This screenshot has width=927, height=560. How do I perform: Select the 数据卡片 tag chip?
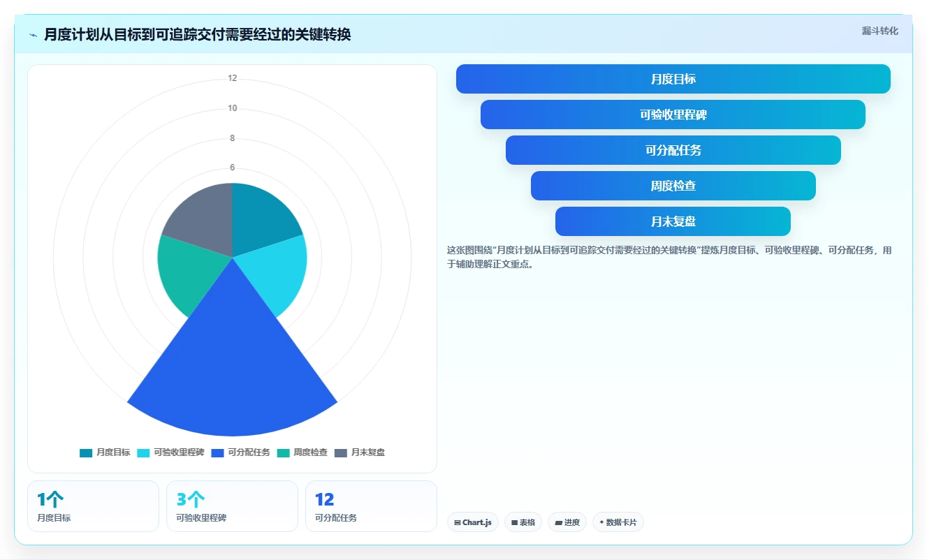618,522
